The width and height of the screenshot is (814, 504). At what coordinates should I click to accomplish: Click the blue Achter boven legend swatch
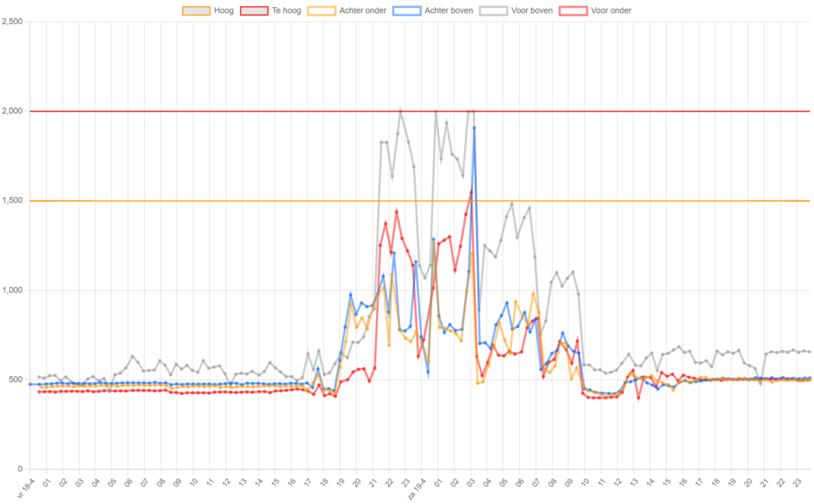(406, 10)
